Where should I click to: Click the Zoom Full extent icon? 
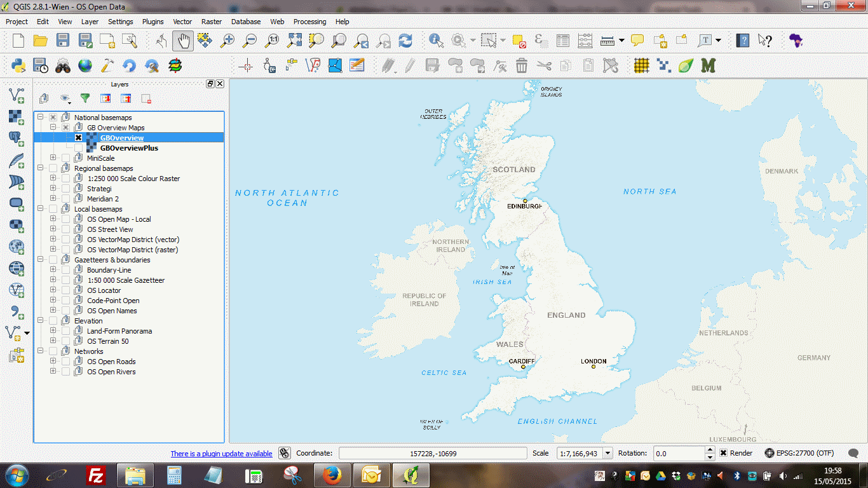point(294,41)
